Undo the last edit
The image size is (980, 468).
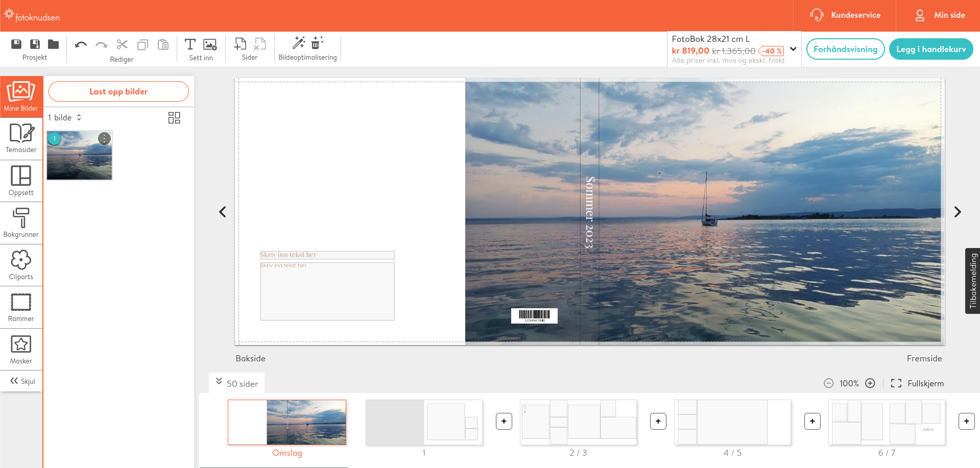click(x=81, y=44)
